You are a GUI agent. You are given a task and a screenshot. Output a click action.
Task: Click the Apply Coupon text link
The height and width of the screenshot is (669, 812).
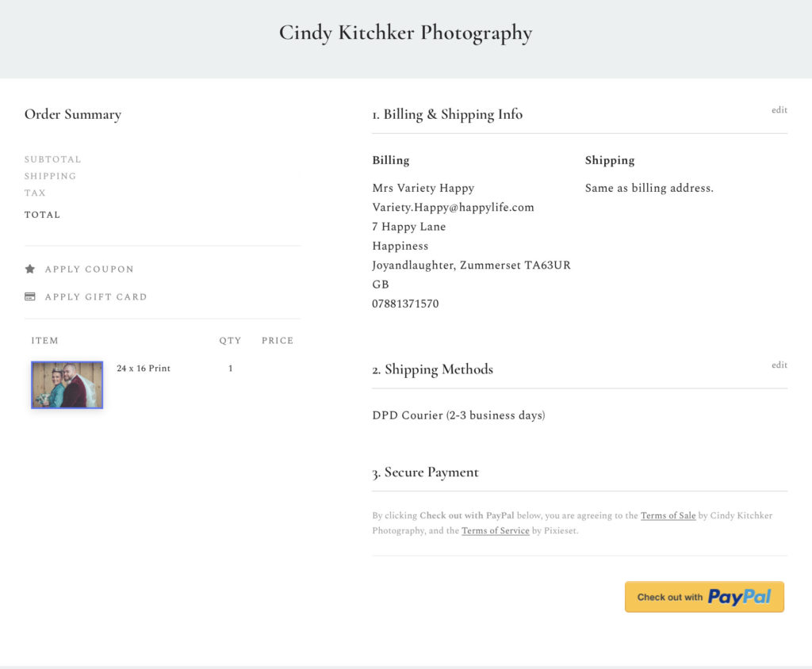(x=89, y=270)
